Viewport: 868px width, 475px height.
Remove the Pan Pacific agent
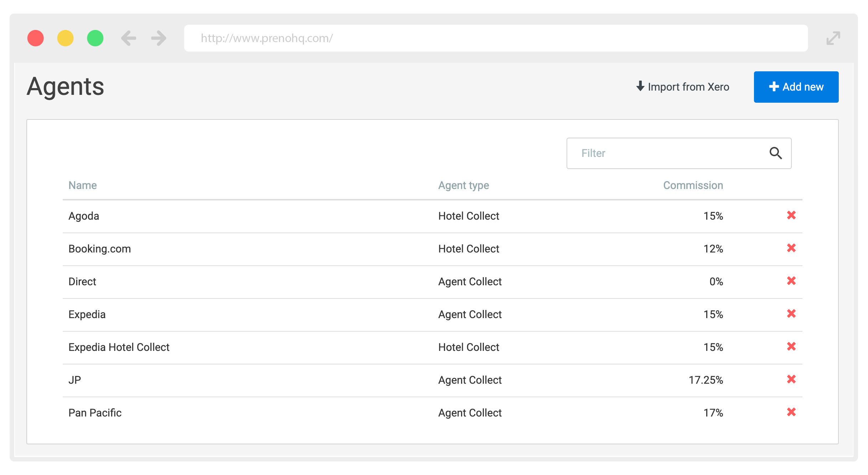[791, 412]
